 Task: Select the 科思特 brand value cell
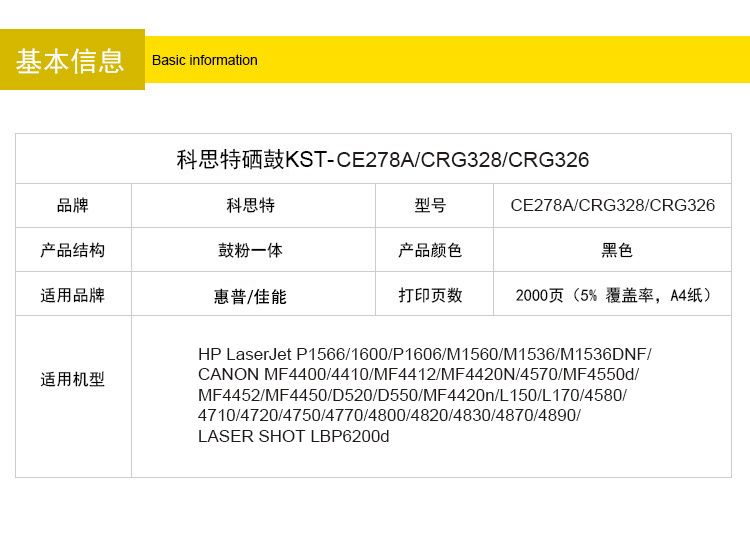coord(251,205)
